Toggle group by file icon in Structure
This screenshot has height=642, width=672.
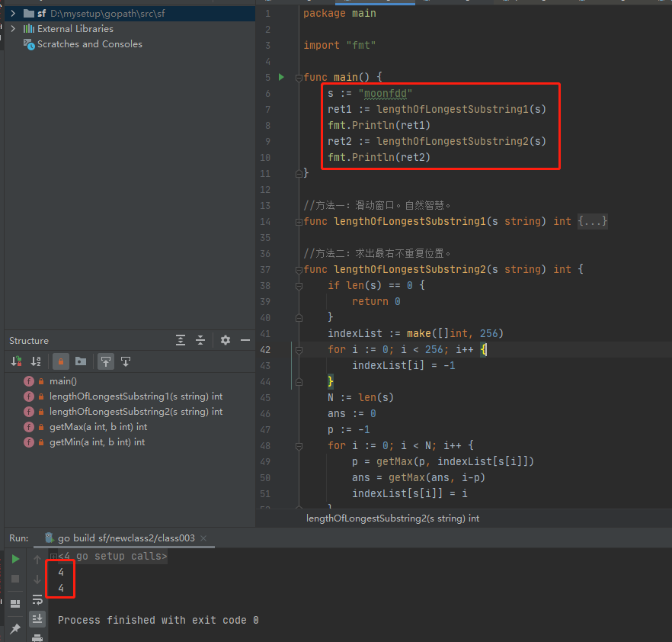pyautogui.click(x=81, y=361)
